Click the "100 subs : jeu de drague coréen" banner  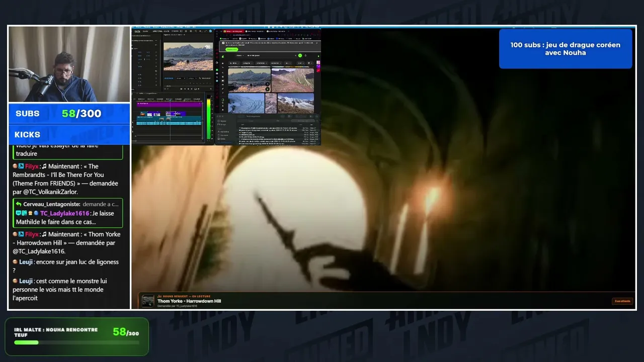[566, 49]
